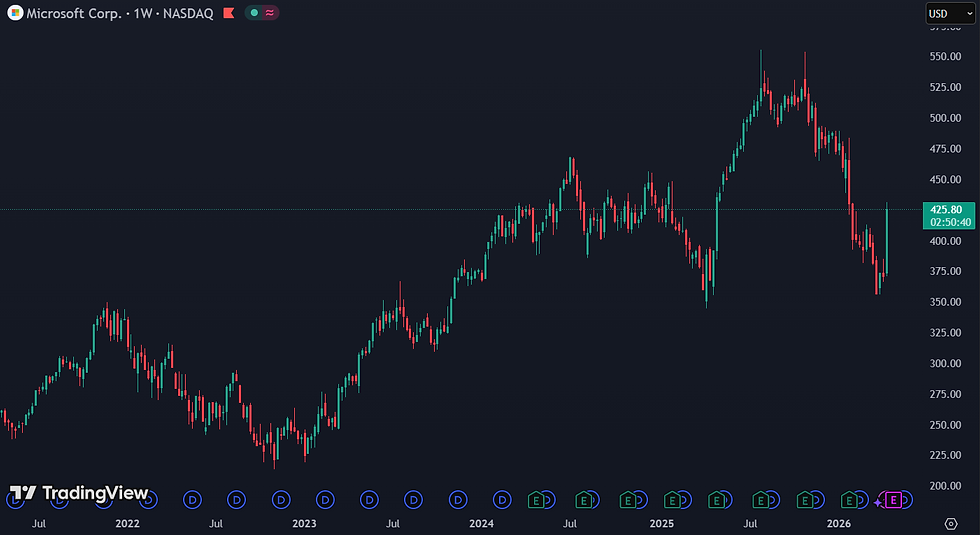The image size is (980, 535).
Task: Click the 1W interval label
Action: pyautogui.click(x=143, y=13)
